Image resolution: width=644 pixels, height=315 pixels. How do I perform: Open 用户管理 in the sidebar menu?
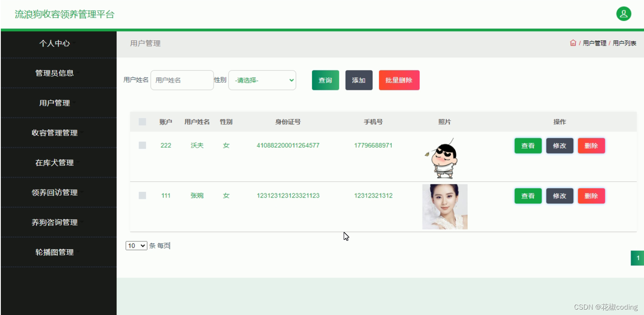click(x=54, y=103)
